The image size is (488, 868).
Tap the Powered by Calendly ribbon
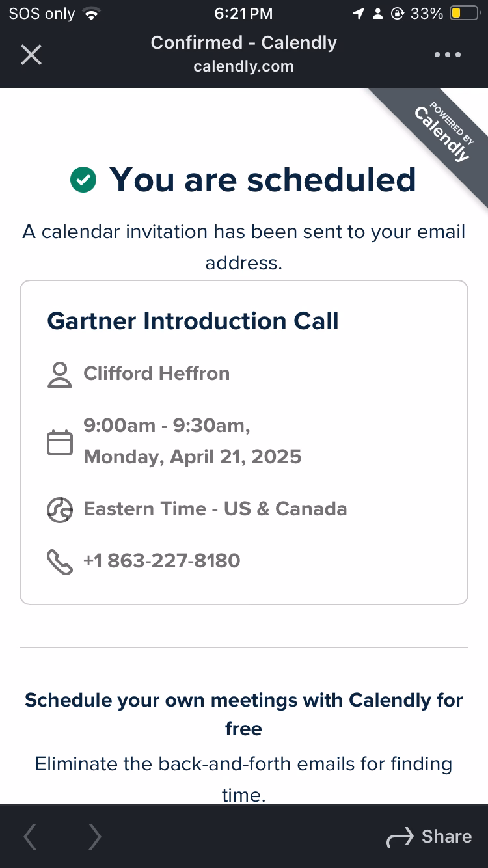pyautogui.click(x=444, y=132)
